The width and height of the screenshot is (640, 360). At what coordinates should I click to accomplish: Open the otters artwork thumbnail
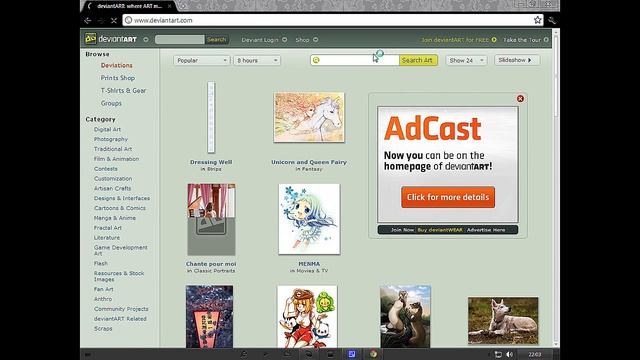pyautogui.click(x=405, y=317)
